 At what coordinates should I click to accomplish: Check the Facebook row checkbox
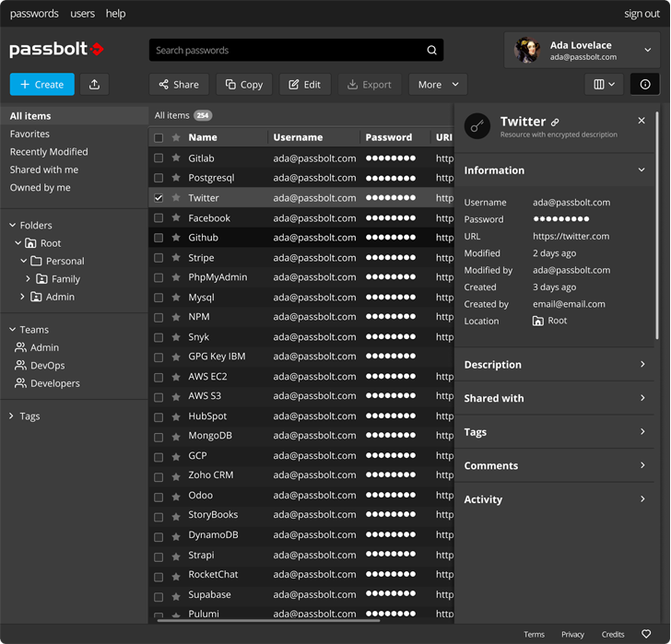[x=159, y=218]
